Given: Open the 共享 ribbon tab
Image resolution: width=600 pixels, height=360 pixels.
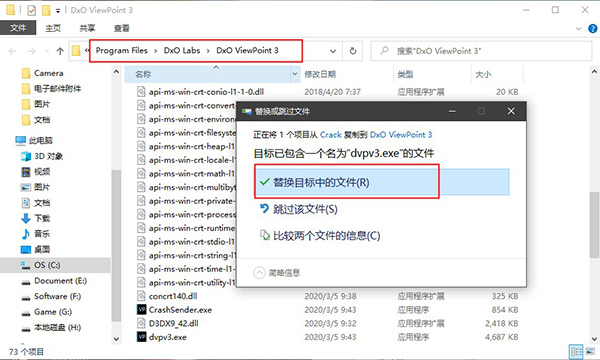Looking at the screenshot, I should click(x=87, y=28).
